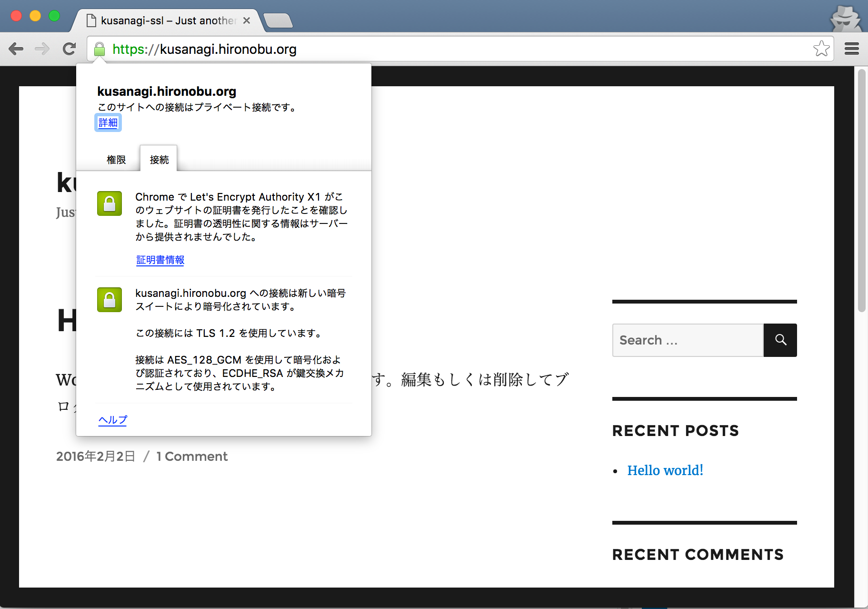Viewport: 868px width, 609px height.
Task: Open the Hello world! recent post link
Action: pos(665,470)
